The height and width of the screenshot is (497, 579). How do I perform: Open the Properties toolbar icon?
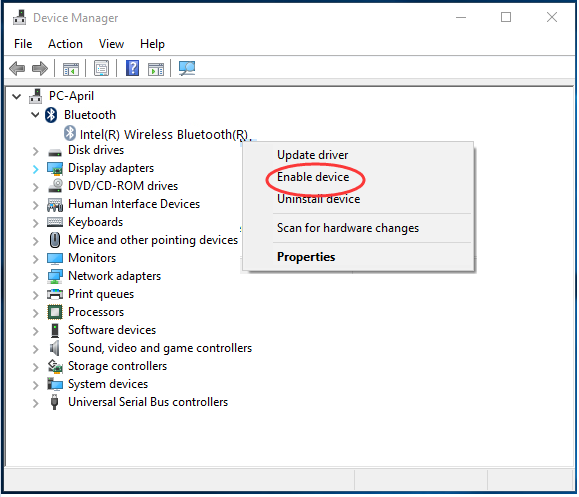[101, 68]
